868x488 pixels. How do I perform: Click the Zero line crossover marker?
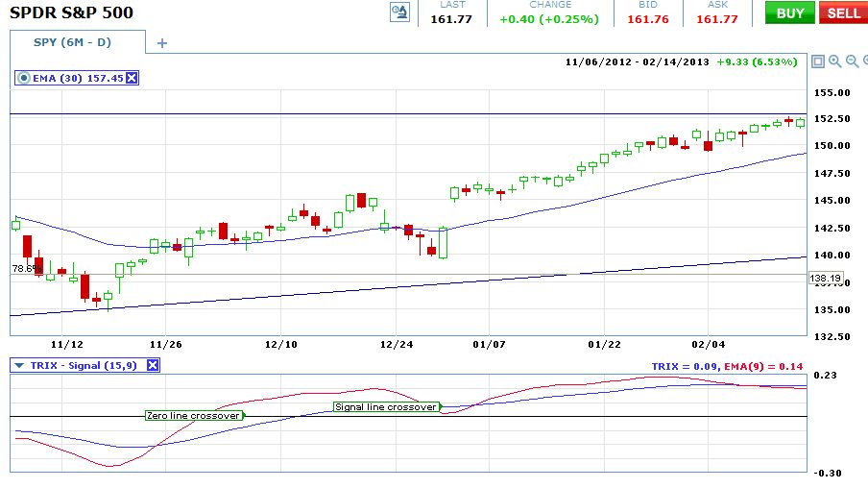tap(194, 415)
